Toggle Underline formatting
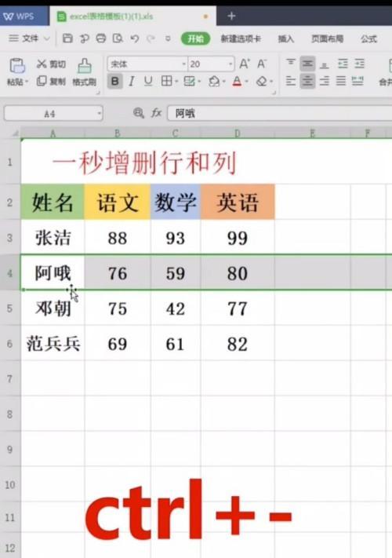Viewport: 392px width, 558px height. pyautogui.click(x=148, y=82)
